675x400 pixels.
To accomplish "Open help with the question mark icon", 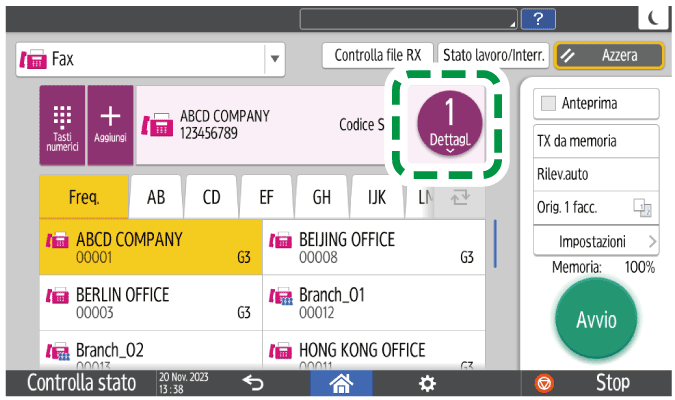I will coord(539,18).
